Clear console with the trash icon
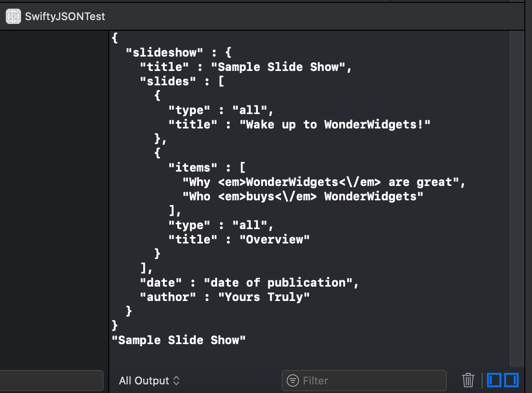The height and width of the screenshot is (393, 532). click(468, 380)
